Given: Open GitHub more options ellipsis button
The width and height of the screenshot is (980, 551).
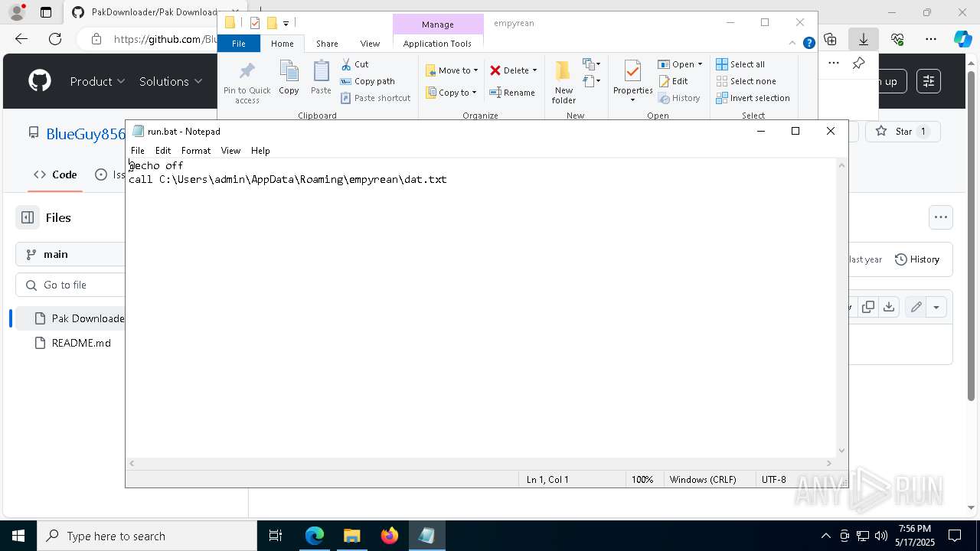Looking at the screenshot, I should point(940,217).
